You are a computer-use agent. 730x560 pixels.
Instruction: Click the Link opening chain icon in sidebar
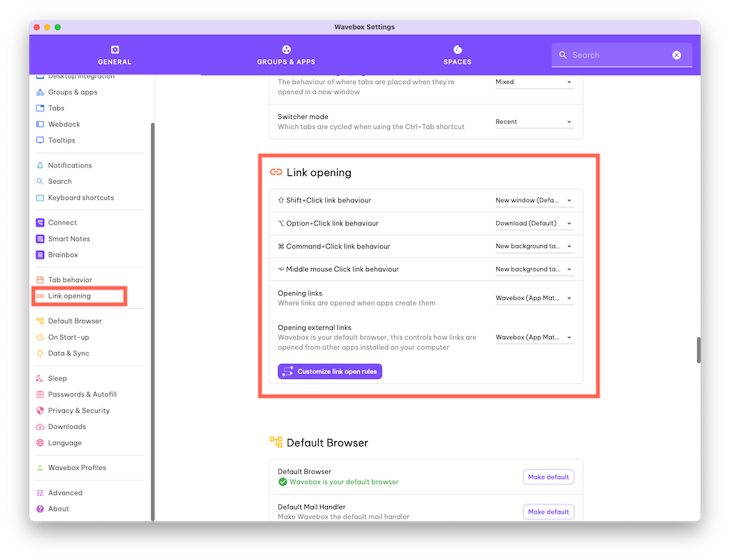(x=40, y=296)
